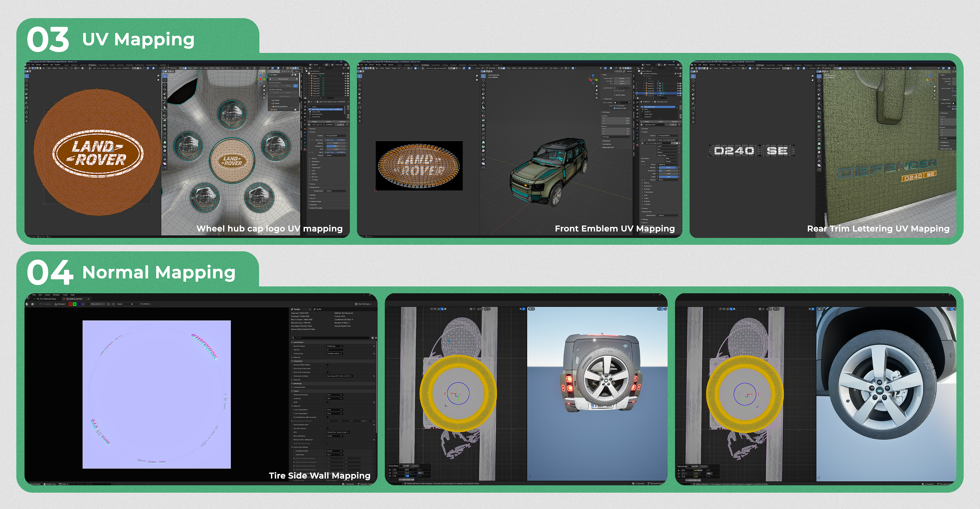Open Asset menu in the texture editor
This screenshot has height=509, width=980.
click(x=47, y=295)
